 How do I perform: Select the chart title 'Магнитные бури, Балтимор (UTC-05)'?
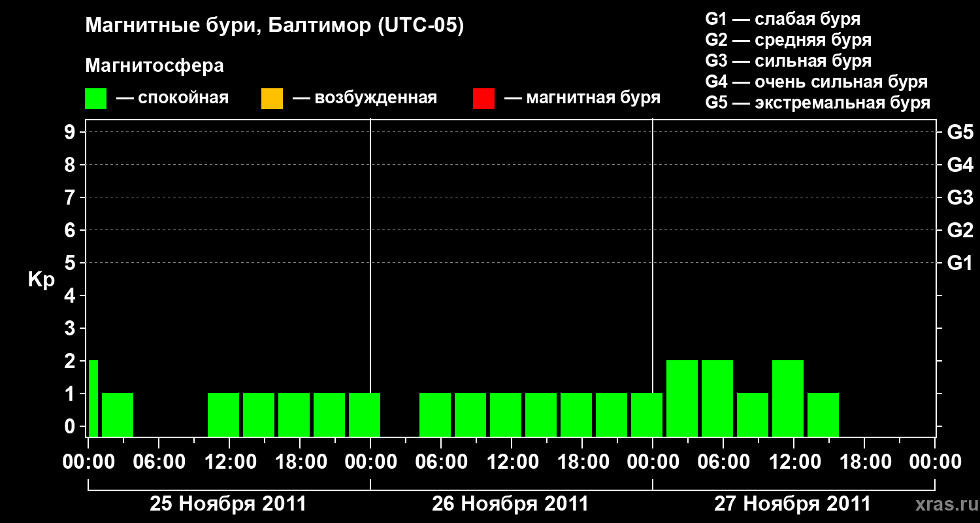(x=274, y=26)
